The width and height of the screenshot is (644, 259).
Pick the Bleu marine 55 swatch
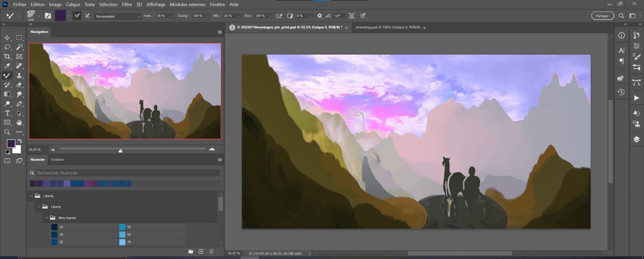pyautogui.click(x=122, y=227)
